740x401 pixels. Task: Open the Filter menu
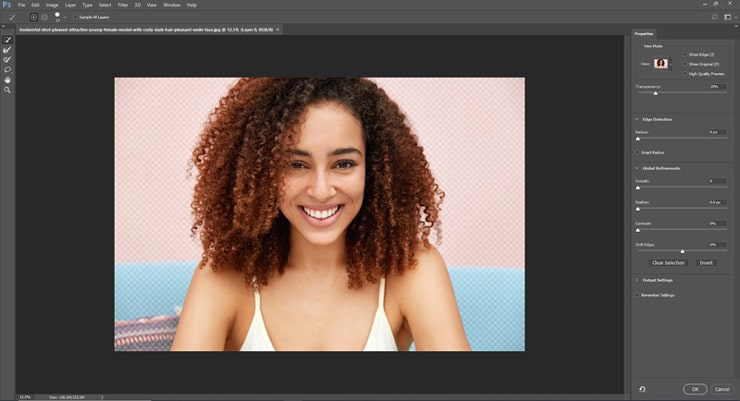(123, 5)
